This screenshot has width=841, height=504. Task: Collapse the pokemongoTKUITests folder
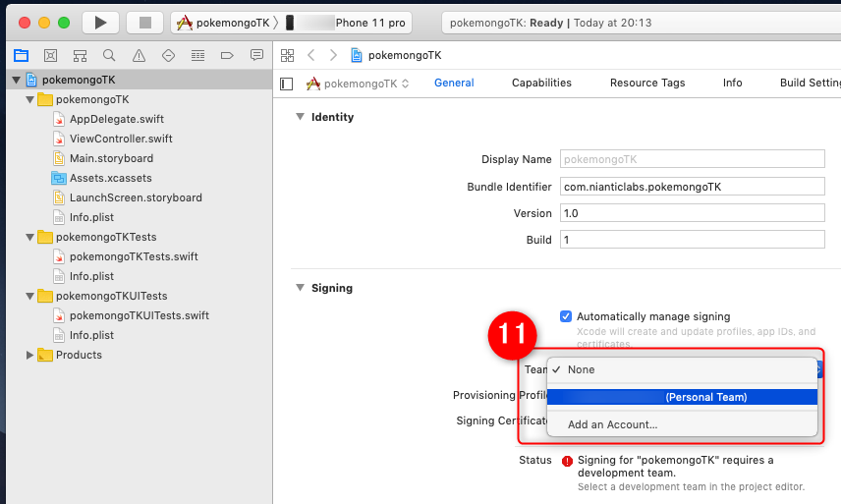(x=29, y=296)
